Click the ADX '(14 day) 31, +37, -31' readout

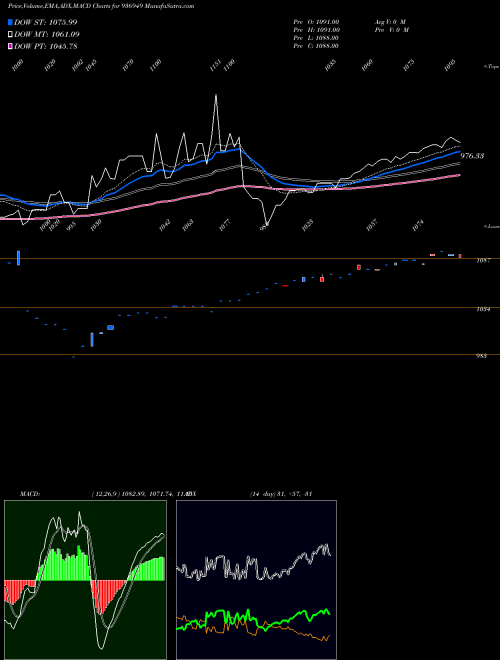coord(280,493)
